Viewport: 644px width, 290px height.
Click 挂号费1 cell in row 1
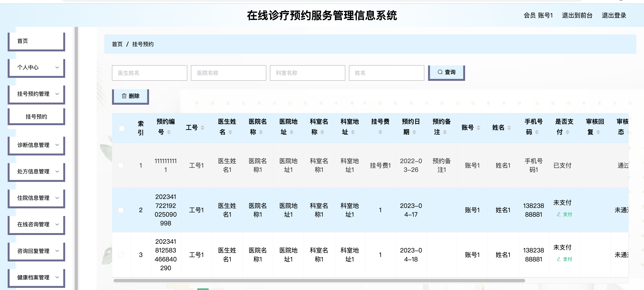[380, 165]
